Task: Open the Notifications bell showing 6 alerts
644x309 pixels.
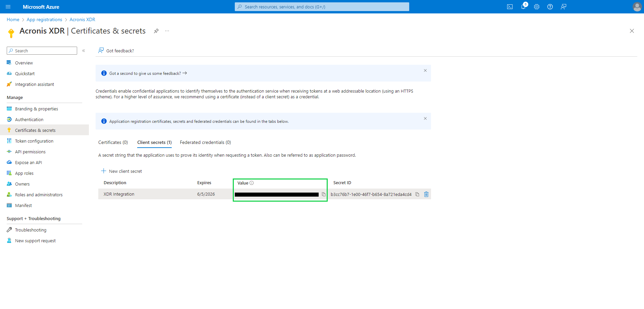Action: click(x=523, y=7)
